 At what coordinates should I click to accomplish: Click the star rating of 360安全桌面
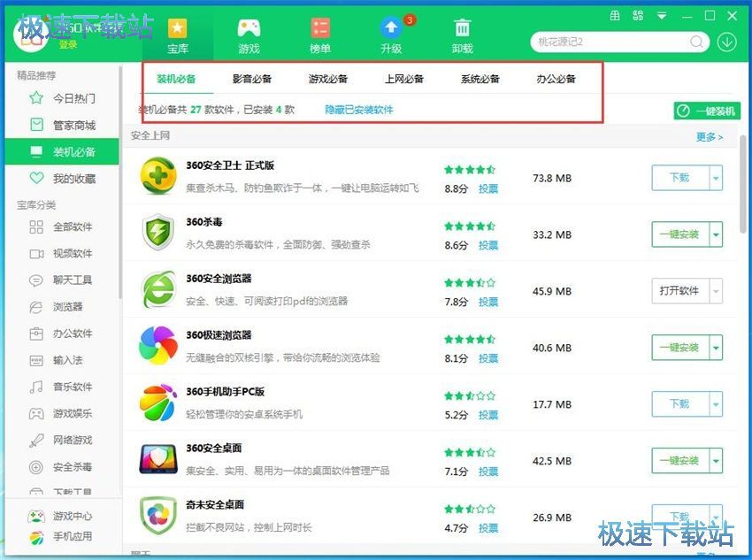470,453
